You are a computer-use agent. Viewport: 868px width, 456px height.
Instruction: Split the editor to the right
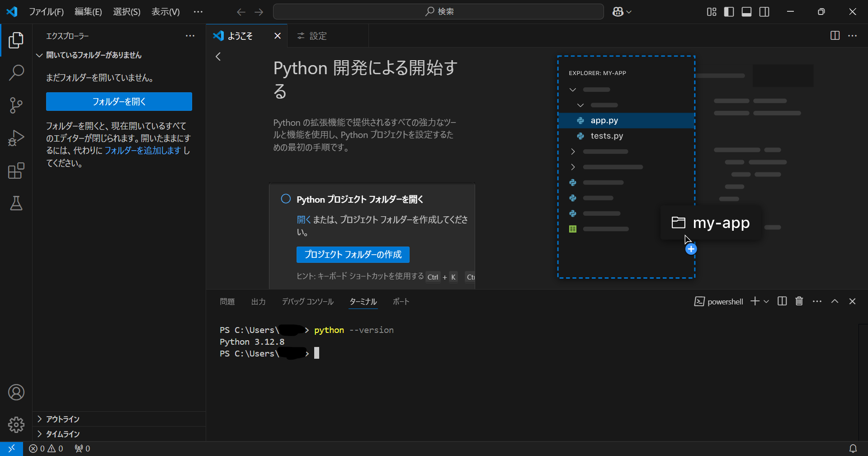click(x=835, y=36)
